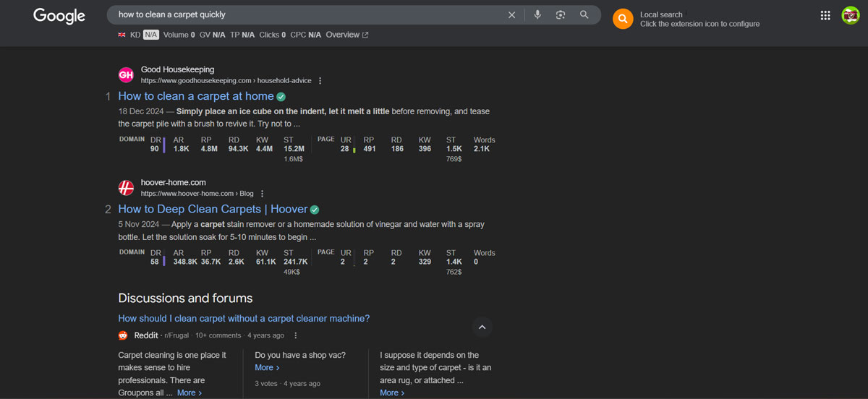Open the Google account avatar
868x399 pixels.
tap(850, 15)
